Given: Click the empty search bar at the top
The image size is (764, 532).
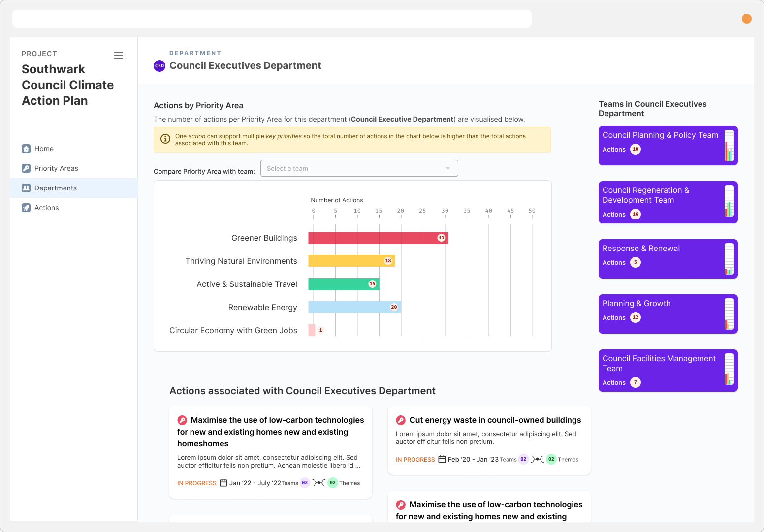Looking at the screenshot, I should coord(272,19).
